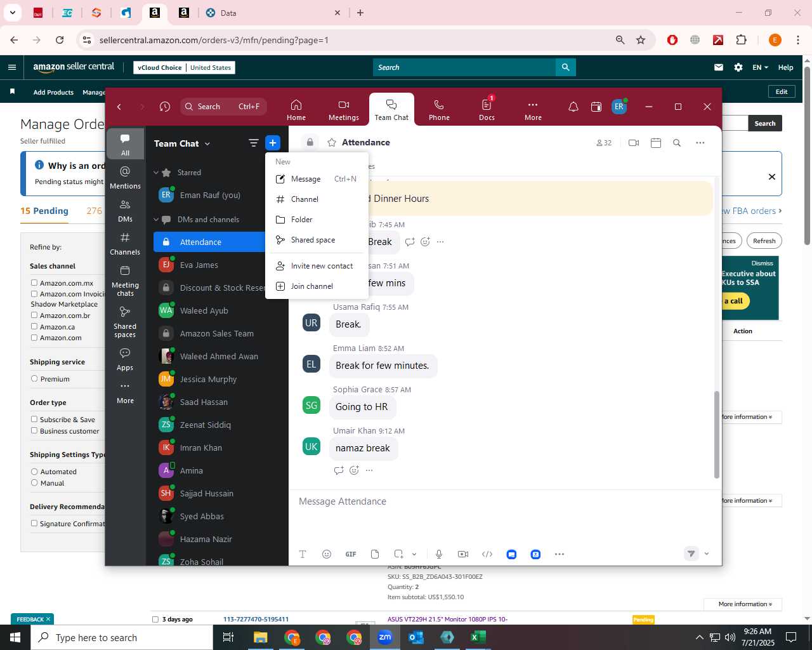Select the Manual shipping setting

(x=34, y=483)
